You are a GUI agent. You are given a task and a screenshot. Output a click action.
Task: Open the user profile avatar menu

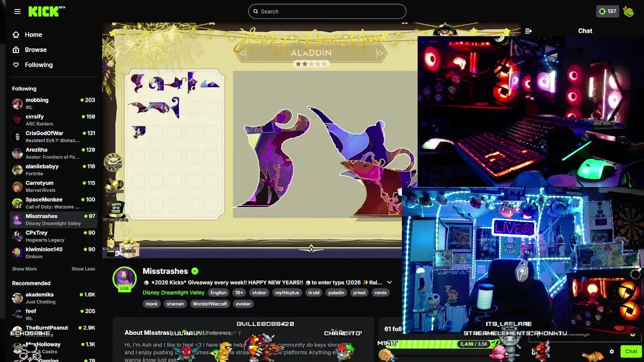pos(628,11)
